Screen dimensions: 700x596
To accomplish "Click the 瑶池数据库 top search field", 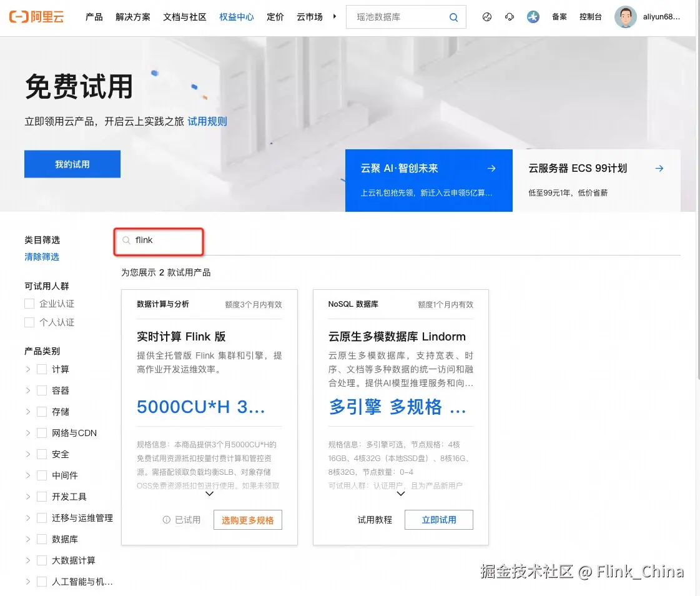I will point(406,17).
